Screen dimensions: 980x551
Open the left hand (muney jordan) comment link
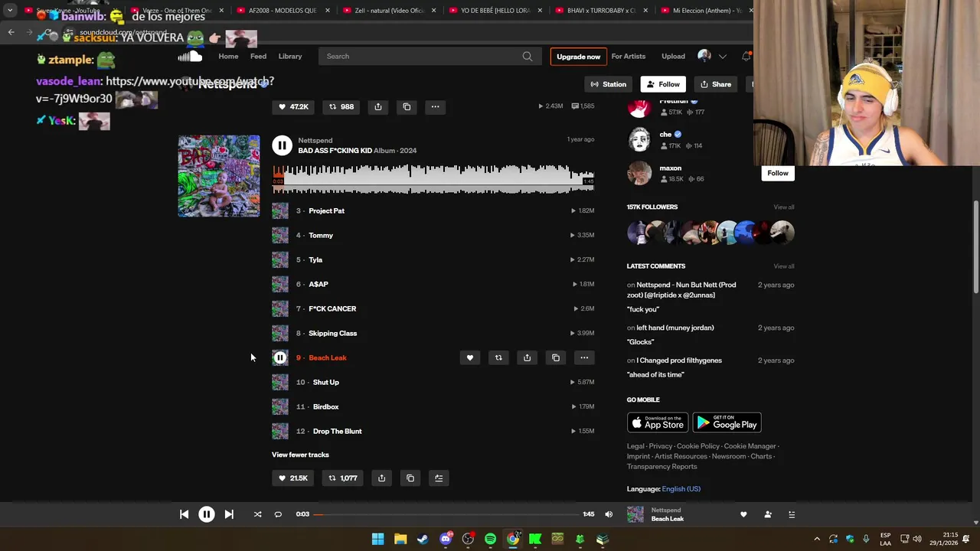tap(675, 328)
